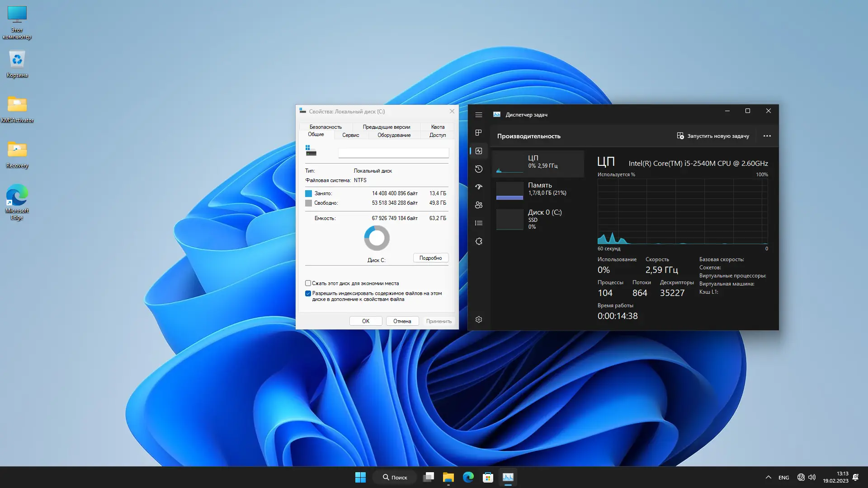Open the Processes view in Task Manager
Viewport: 868px width, 488px height.
[x=479, y=133]
